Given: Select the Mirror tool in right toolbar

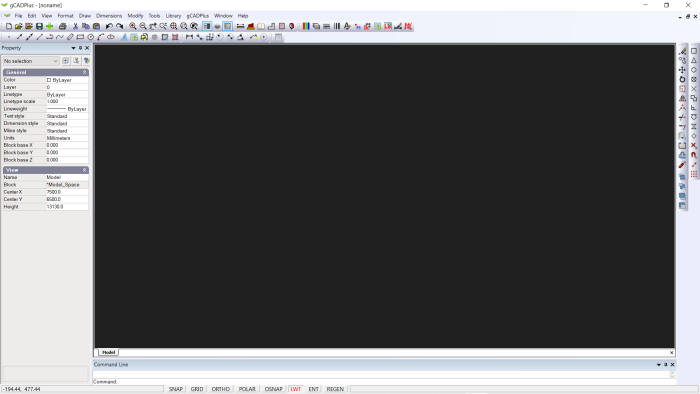Looking at the screenshot, I should tap(682, 98).
